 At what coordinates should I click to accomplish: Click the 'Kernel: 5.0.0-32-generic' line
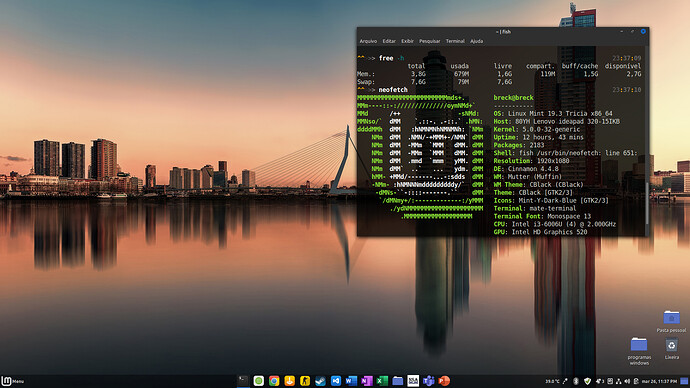point(537,129)
